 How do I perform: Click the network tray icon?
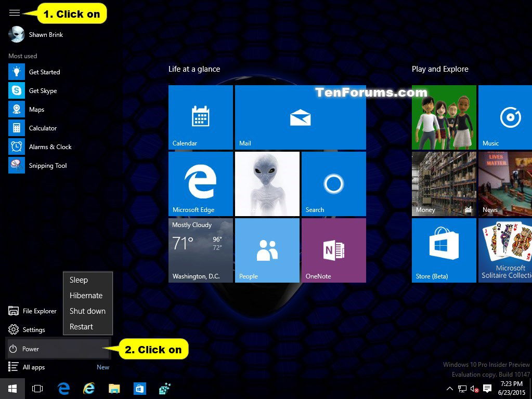[462, 389]
